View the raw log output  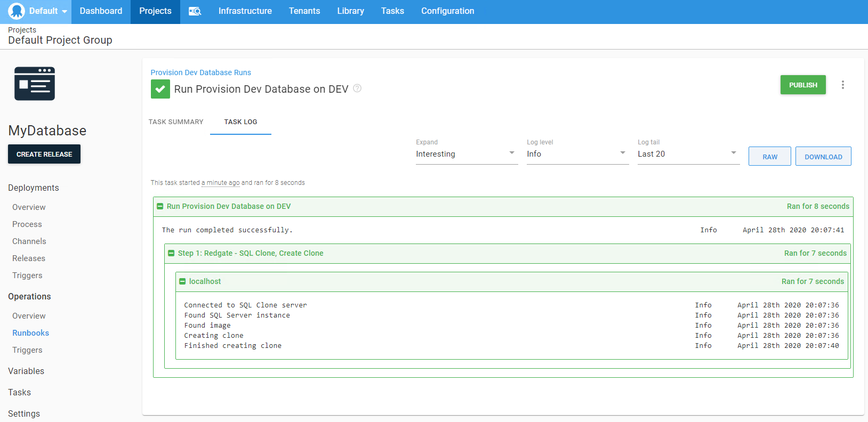[769, 157]
